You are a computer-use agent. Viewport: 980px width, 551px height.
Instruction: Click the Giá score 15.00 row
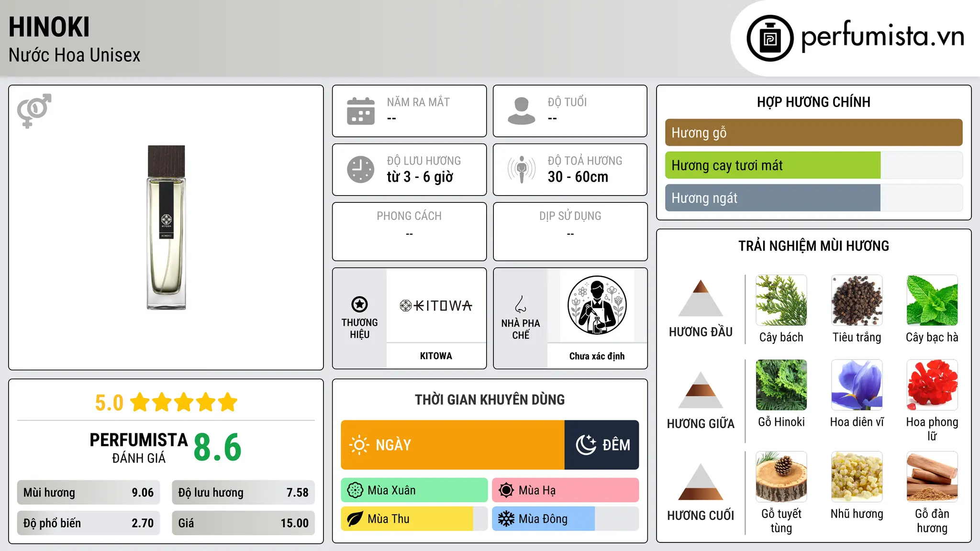(243, 523)
